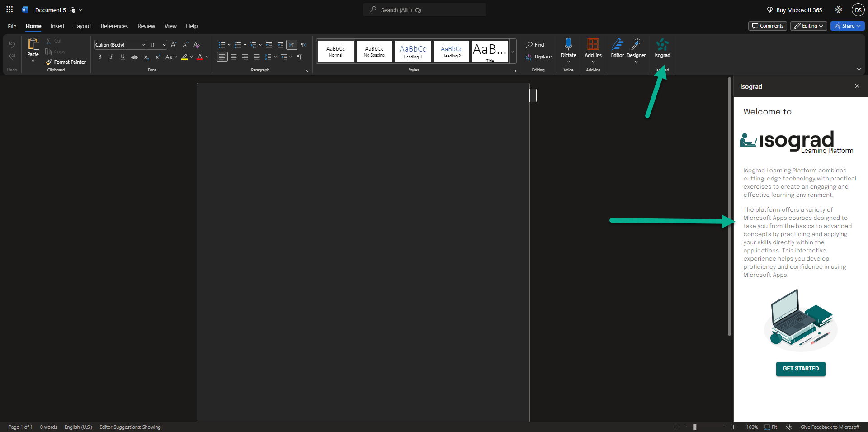Expand the bullet list options arrow
The image size is (868, 432).
click(x=229, y=45)
